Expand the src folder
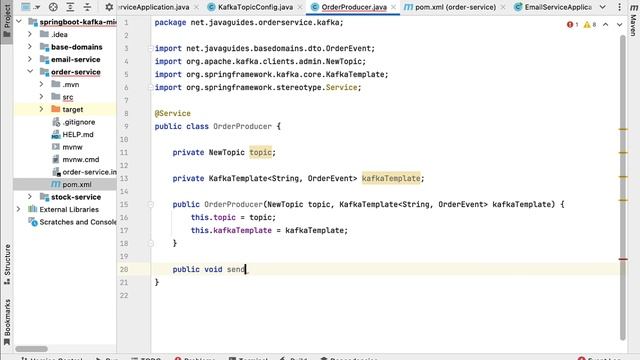This screenshot has width=640, height=360. [x=41, y=97]
